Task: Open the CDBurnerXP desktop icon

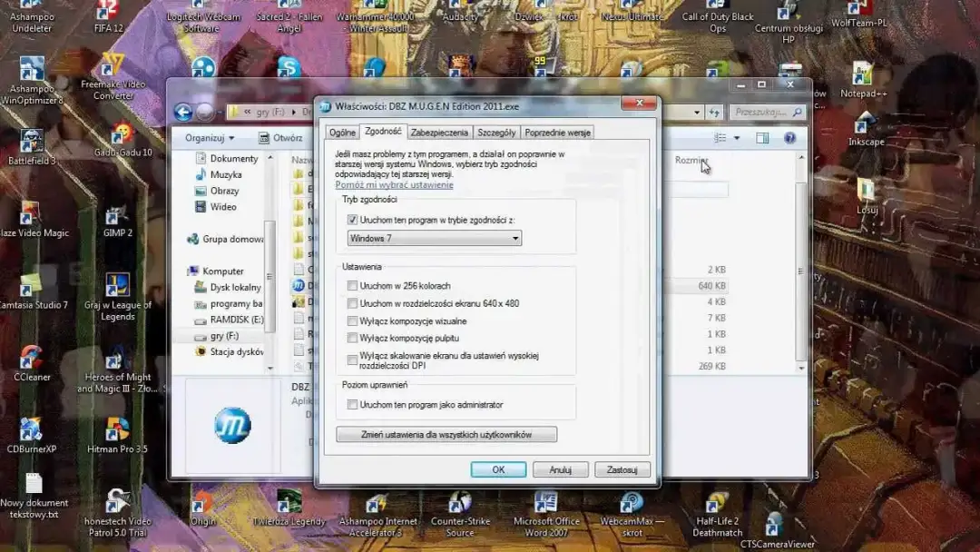Action: tap(32, 429)
